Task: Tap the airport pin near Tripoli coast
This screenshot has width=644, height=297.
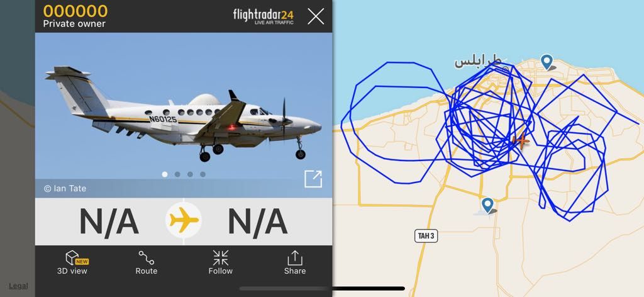Action: click(547, 62)
